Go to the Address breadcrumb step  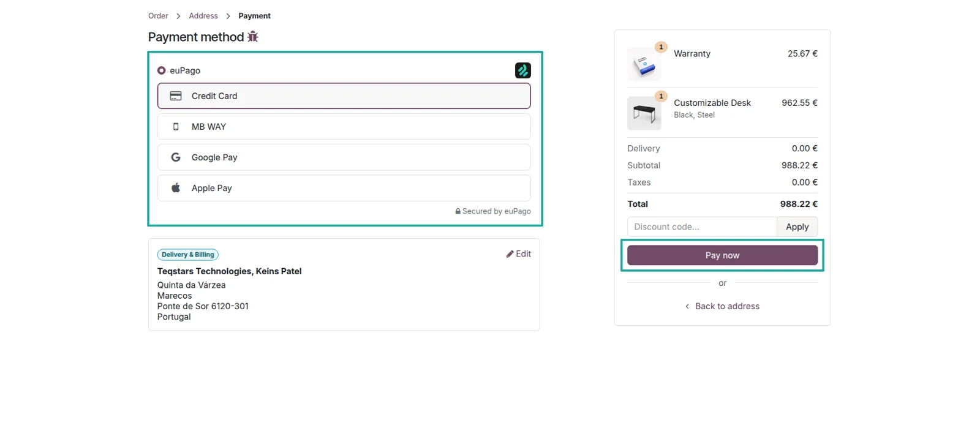203,16
